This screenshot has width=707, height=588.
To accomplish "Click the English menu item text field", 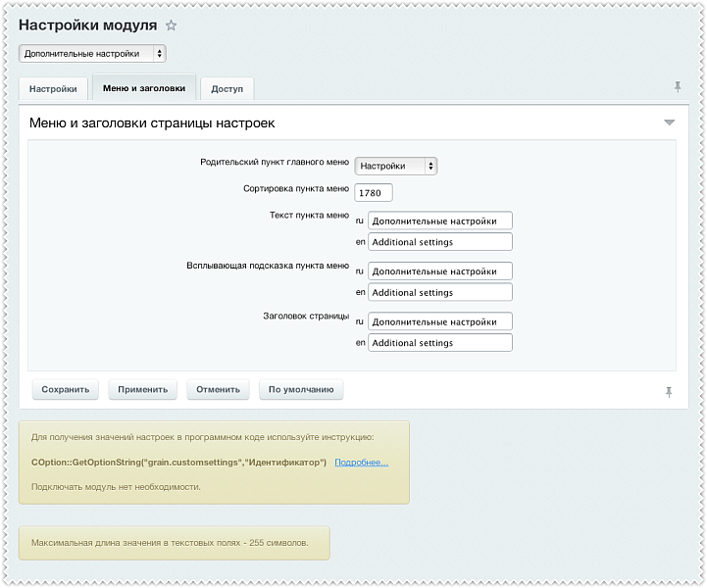I will (x=439, y=241).
